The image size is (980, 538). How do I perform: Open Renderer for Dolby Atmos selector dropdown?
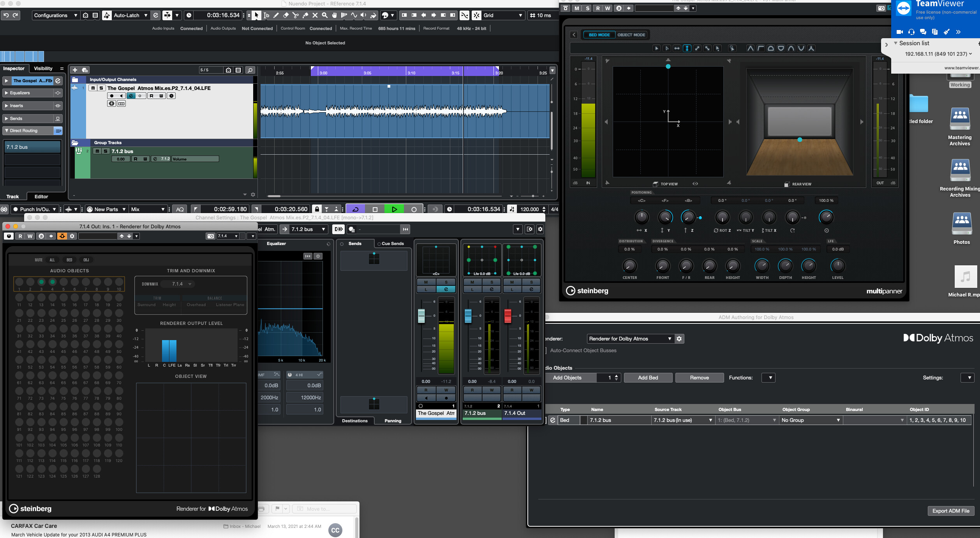pos(630,339)
